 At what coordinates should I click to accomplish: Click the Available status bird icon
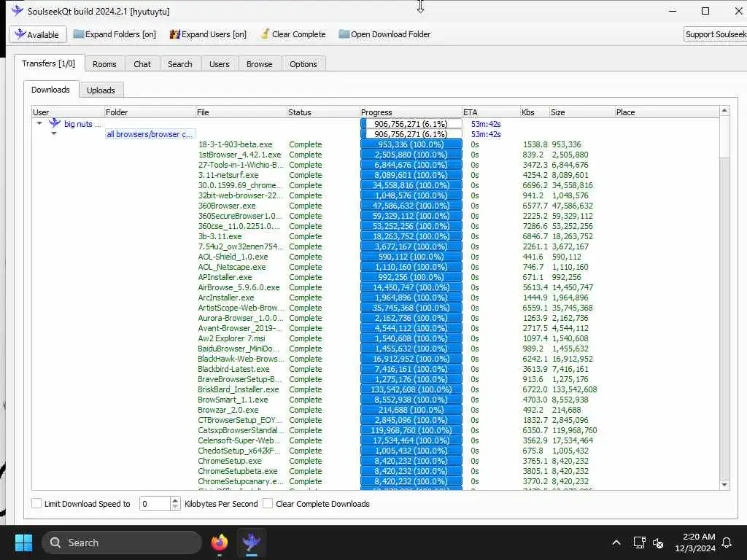point(20,34)
